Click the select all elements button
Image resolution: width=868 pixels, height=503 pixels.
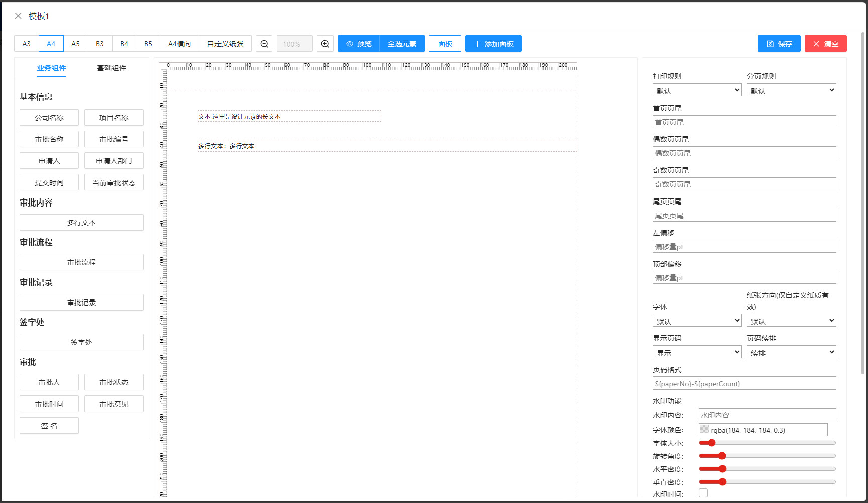click(402, 44)
